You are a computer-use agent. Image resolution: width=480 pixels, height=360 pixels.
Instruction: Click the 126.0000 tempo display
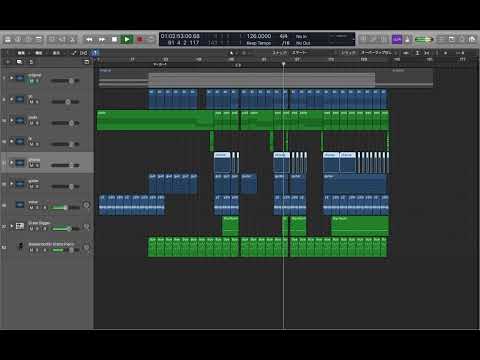tap(259, 36)
